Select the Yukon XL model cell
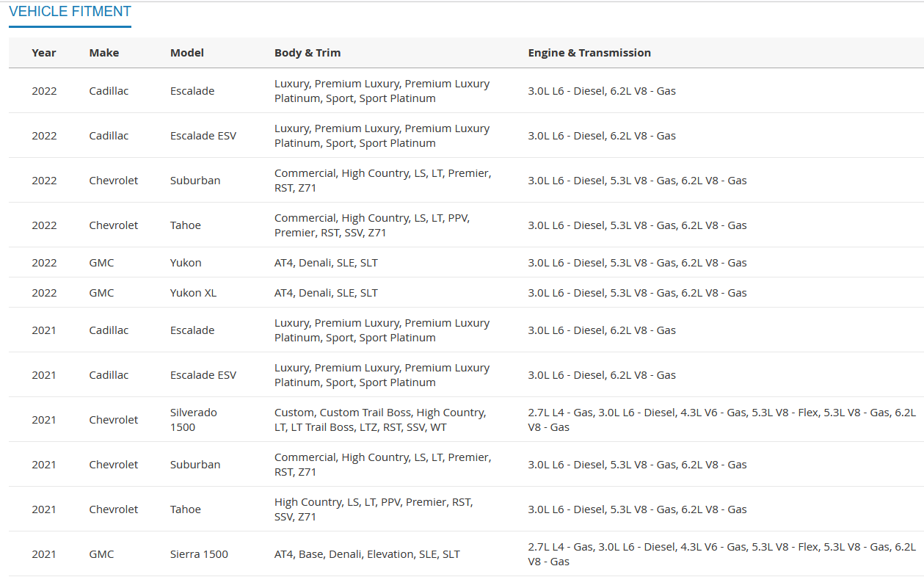The image size is (924, 577). (193, 293)
